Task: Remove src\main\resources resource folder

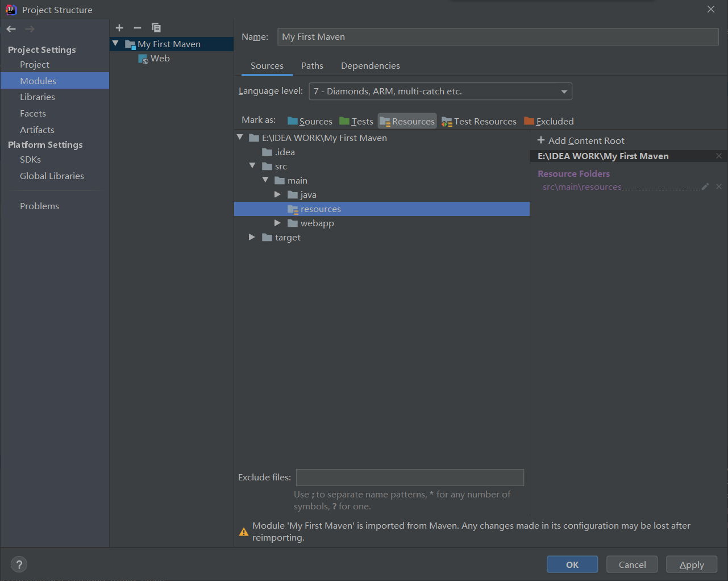Action: point(719,186)
